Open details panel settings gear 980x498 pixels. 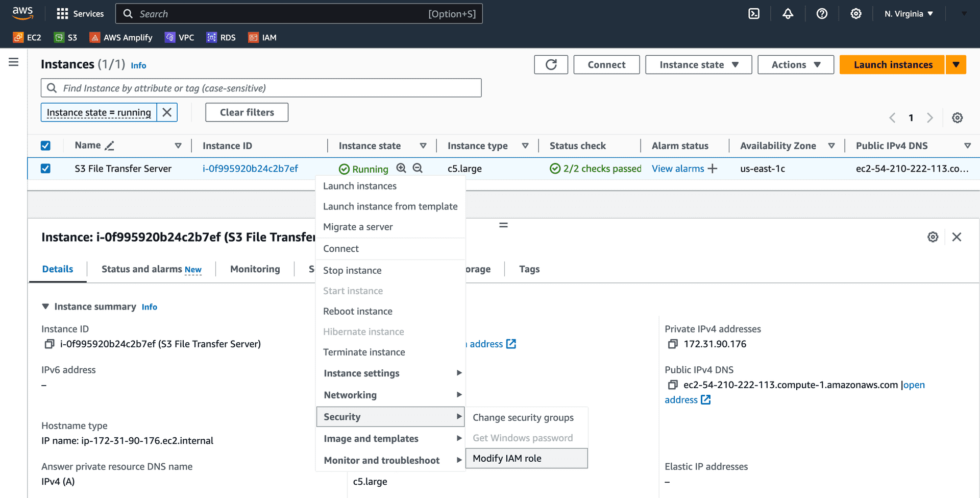tap(933, 237)
